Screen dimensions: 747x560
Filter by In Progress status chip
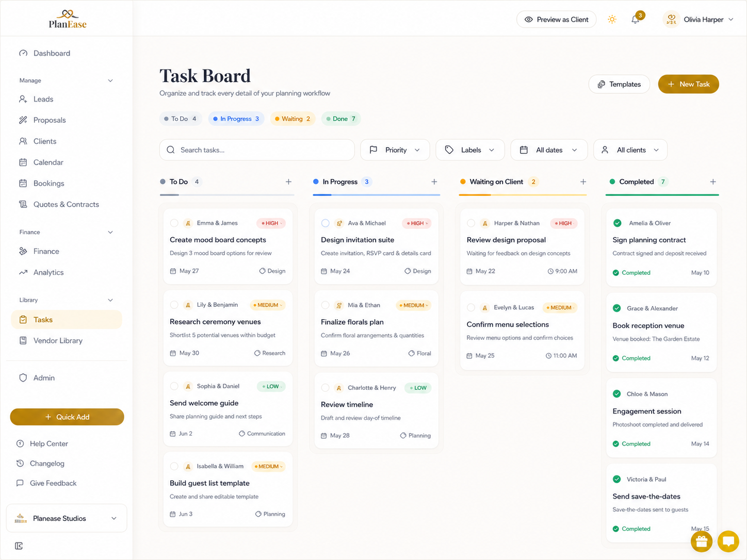pyautogui.click(x=236, y=119)
